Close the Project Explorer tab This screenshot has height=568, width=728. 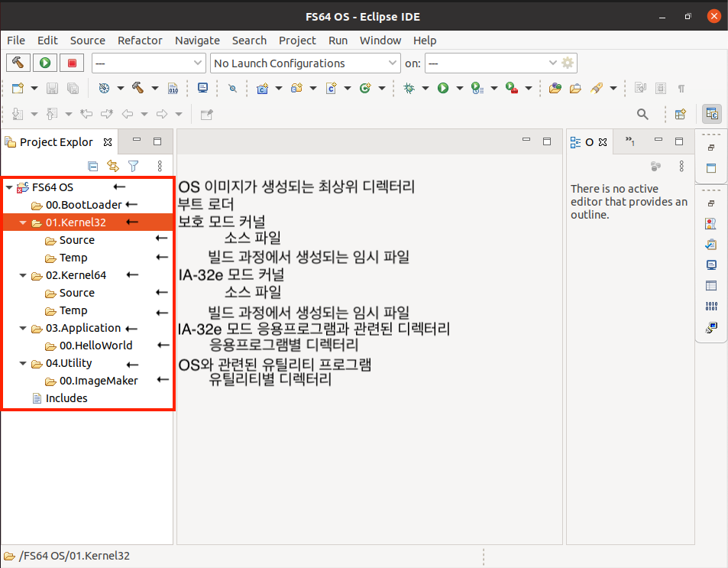pyautogui.click(x=108, y=142)
